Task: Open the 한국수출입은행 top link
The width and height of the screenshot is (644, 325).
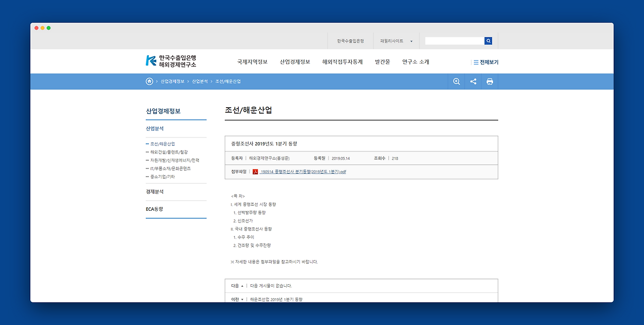Action: click(350, 41)
